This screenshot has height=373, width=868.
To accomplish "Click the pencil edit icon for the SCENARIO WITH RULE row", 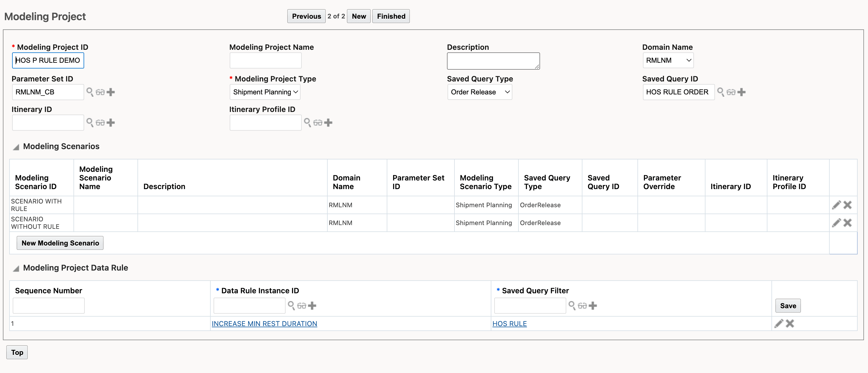I will [836, 205].
